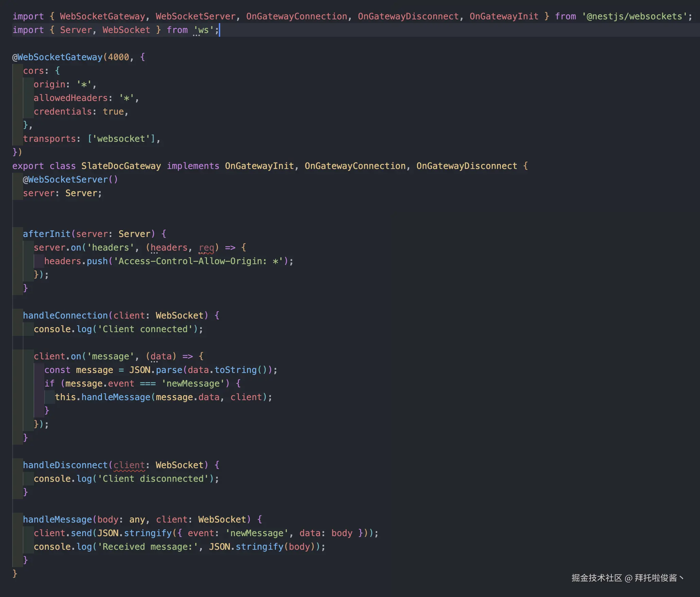Click the underlined req parameter

click(206, 248)
